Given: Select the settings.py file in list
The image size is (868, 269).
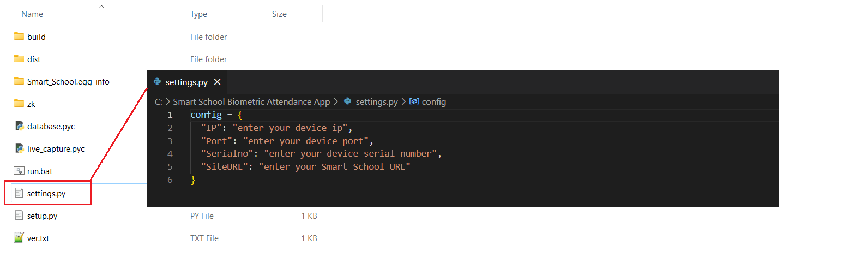Looking at the screenshot, I should point(46,194).
